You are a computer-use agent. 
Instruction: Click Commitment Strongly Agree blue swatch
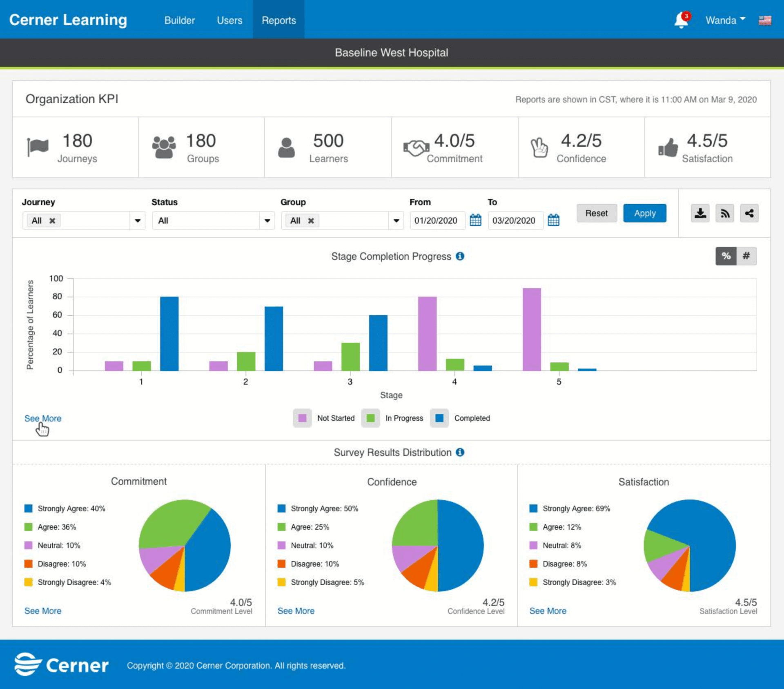[x=28, y=508]
